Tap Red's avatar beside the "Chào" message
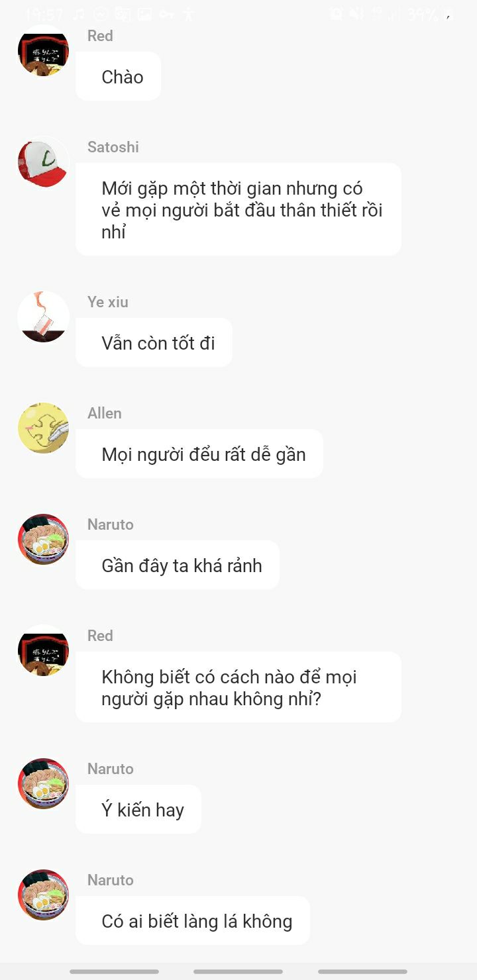Viewport: 477px width, 980px height. [43, 51]
